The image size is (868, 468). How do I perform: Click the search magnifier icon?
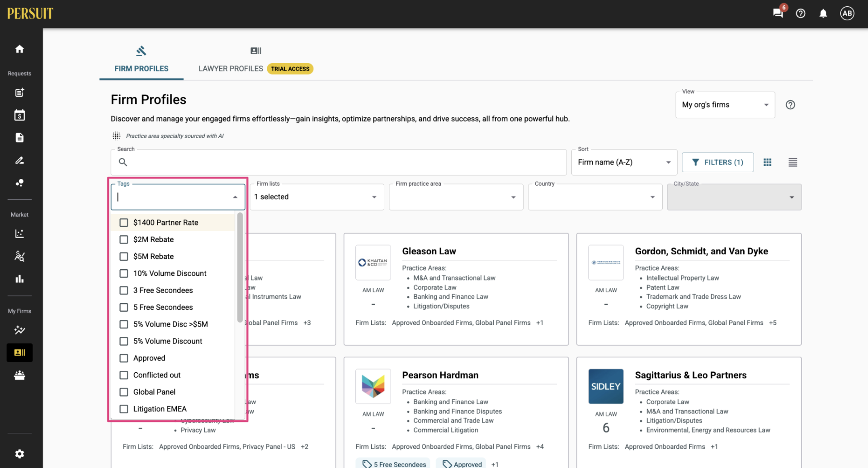(x=123, y=162)
